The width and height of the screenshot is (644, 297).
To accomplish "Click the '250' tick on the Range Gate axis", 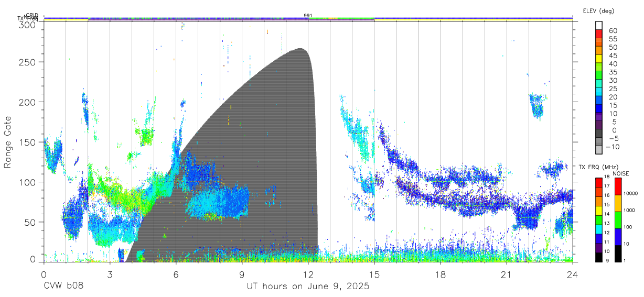I will pyautogui.click(x=26, y=62).
